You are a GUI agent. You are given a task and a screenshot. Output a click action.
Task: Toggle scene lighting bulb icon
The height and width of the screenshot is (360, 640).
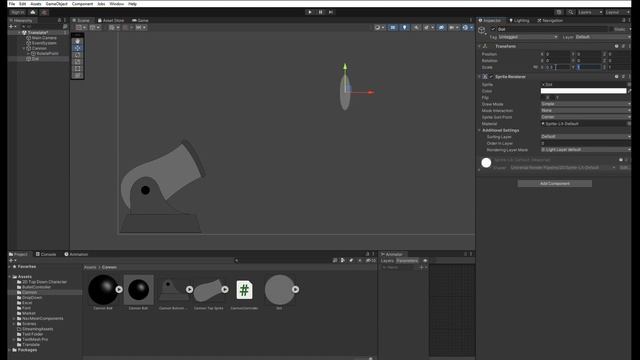pyautogui.click(x=404, y=27)
